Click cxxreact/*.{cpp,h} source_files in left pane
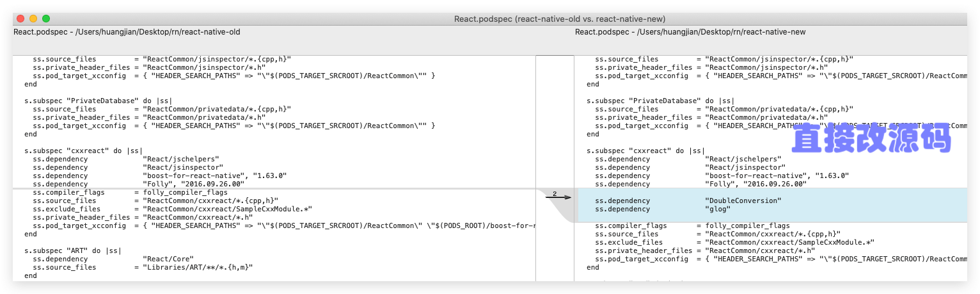 [155, 200]
